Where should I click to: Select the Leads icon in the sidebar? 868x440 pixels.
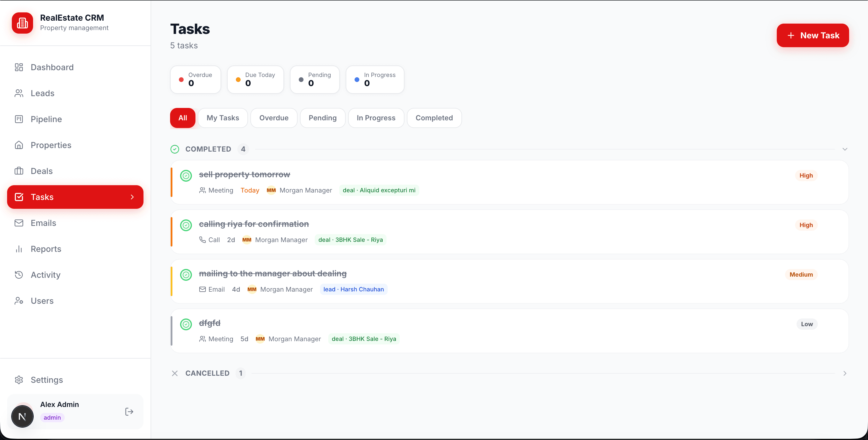tap(19, 93)
